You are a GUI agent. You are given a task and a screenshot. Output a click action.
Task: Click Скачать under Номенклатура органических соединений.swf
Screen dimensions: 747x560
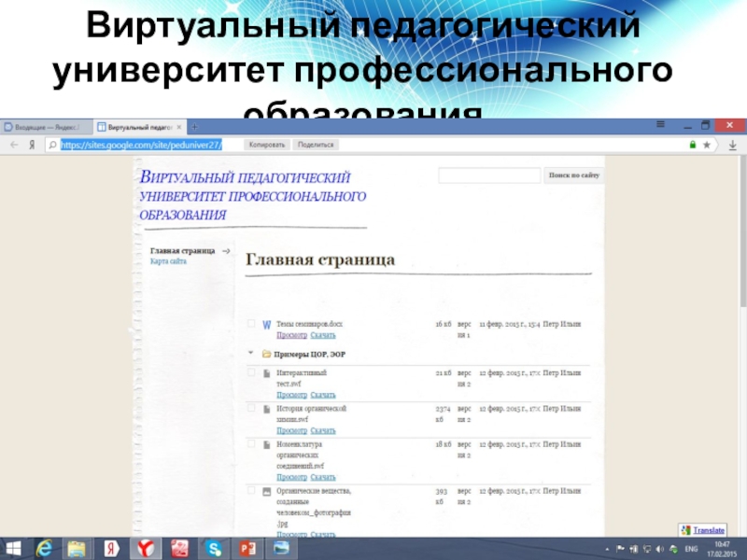click(323, 477)
